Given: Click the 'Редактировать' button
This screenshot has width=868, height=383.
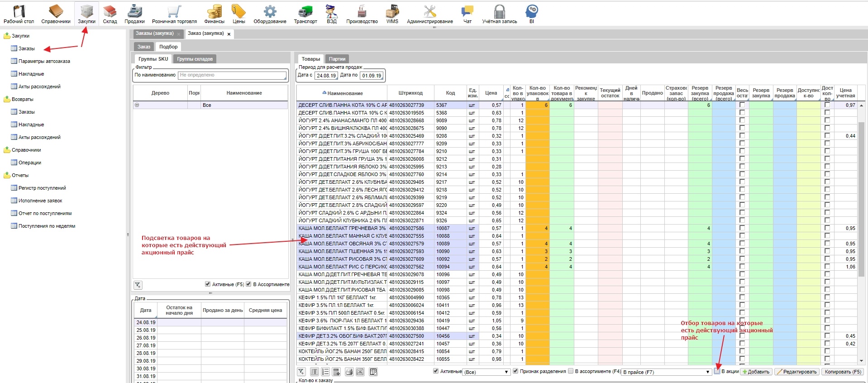Looking at the screenshot, I should [x=796, y=372].
